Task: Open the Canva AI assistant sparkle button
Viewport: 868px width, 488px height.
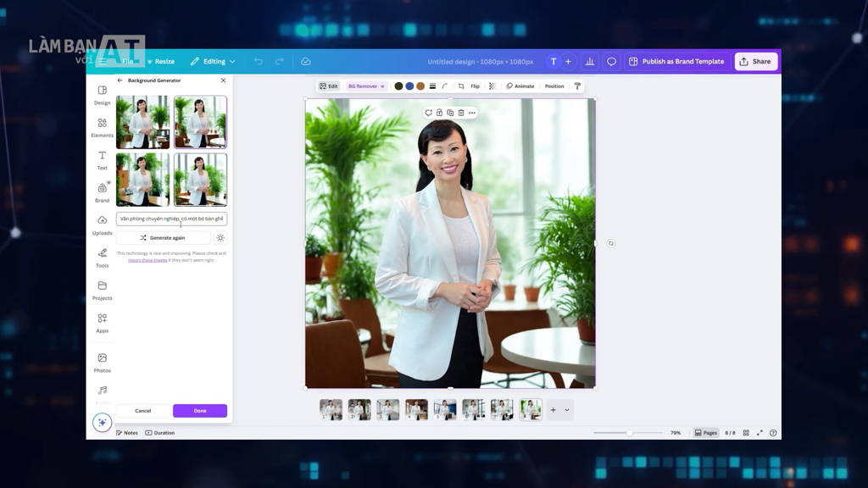Action: pos(102,423)
